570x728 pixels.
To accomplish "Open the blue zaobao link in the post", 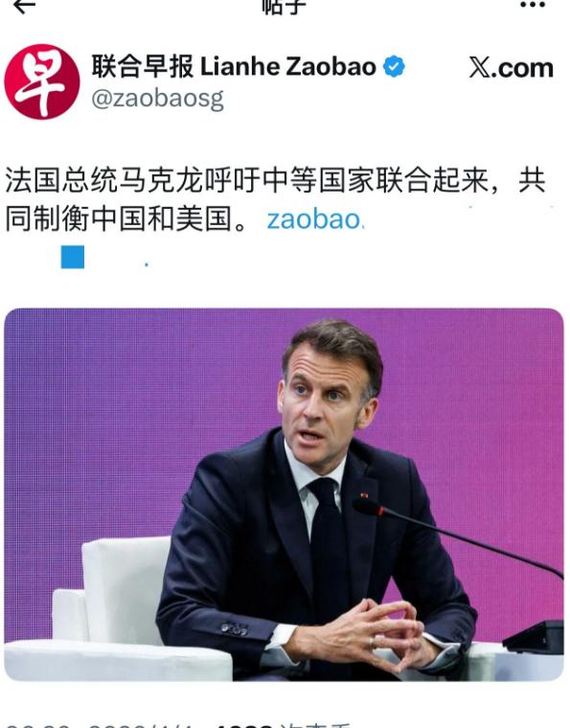I will pyautogui.click(x=315, y=219).
